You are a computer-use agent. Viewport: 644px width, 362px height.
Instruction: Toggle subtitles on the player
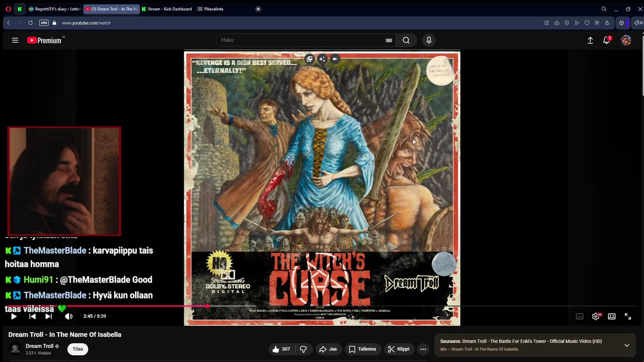[x=580, y=316]
